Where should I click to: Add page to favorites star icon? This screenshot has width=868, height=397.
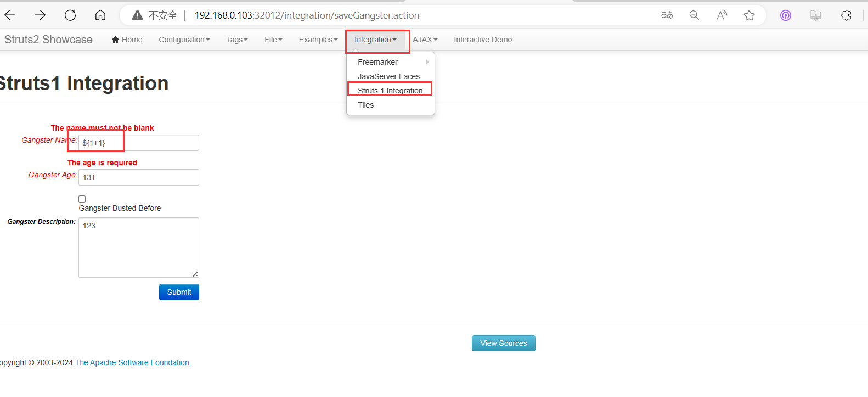tap(749, 15)
